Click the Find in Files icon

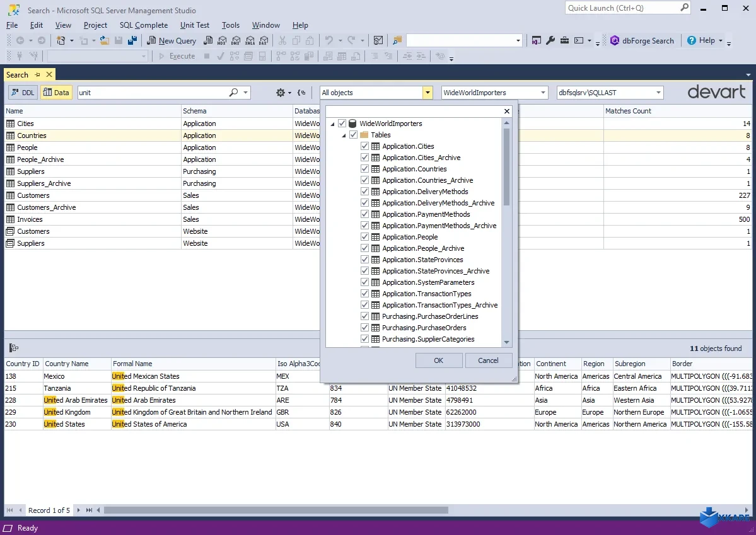(397, 40)
